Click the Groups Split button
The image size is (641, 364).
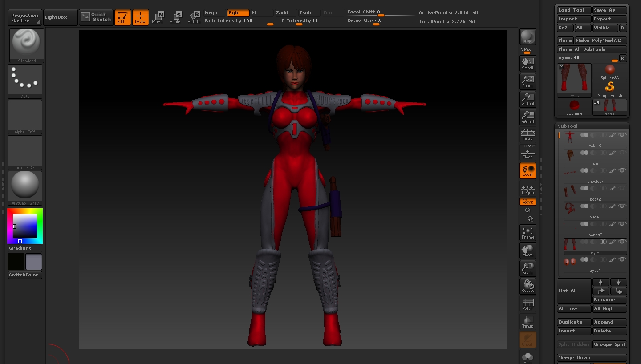pos(610,344)
